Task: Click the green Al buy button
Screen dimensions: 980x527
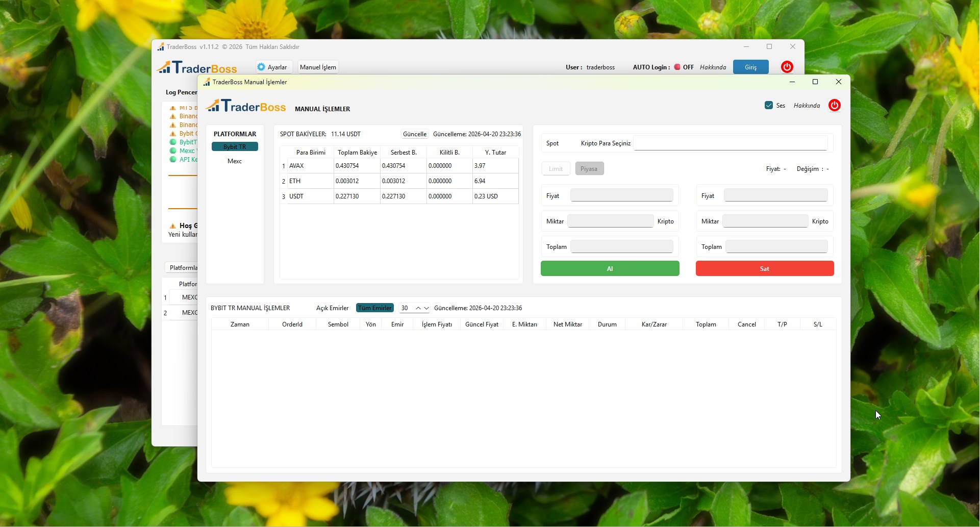Action: (610, 268)
